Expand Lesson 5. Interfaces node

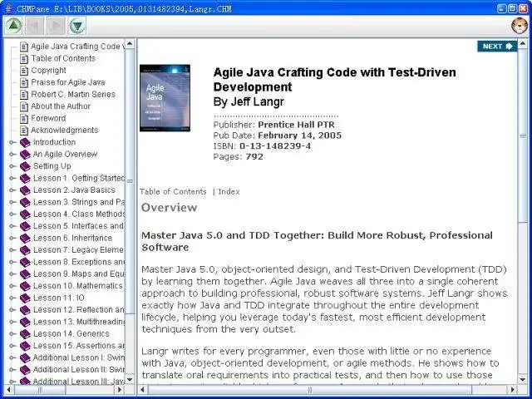coord(12,226)
